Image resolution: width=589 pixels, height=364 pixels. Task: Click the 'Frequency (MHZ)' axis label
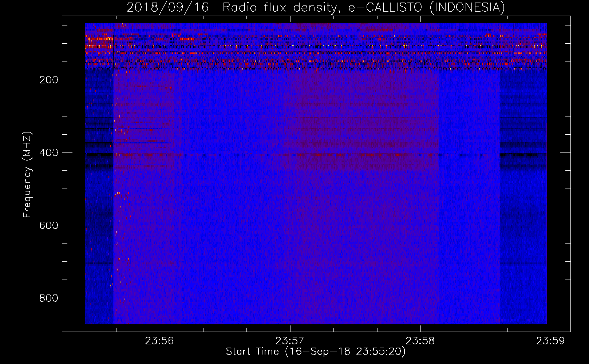click(27, 174)
